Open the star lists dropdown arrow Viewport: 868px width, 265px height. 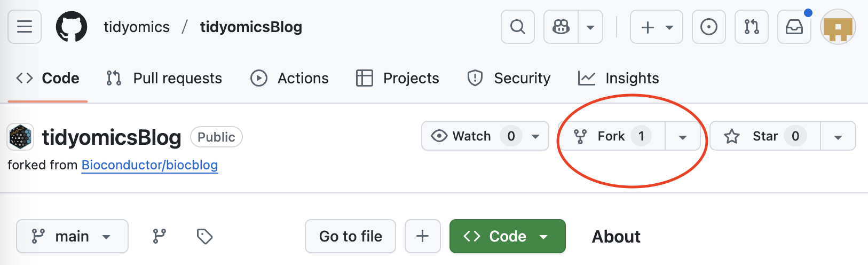pyautogui.click(x=838, y=137)
